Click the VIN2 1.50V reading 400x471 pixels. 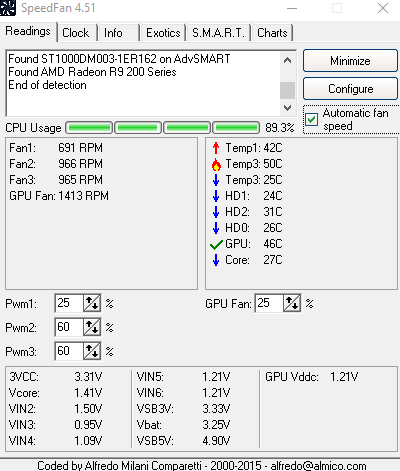click(x=55, y=409)
